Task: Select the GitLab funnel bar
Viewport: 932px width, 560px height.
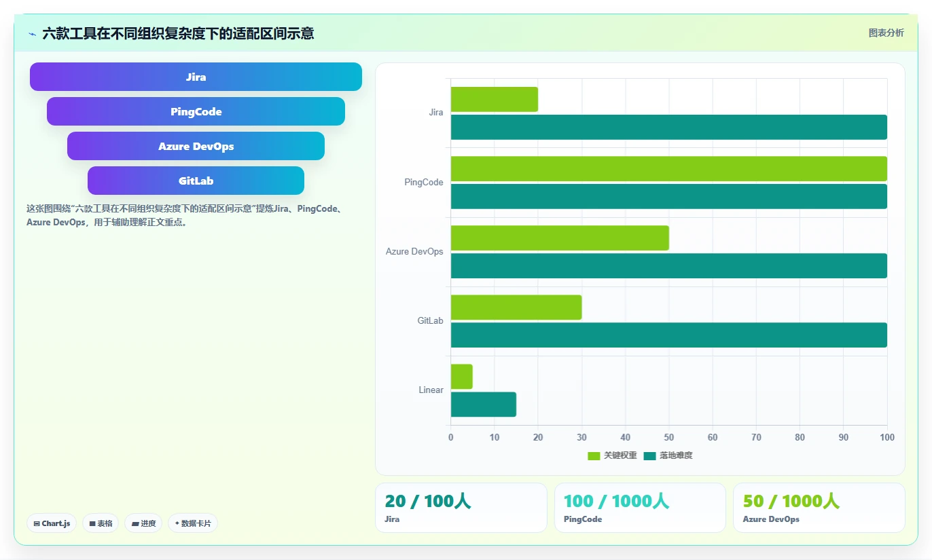Action: [196, 181]
